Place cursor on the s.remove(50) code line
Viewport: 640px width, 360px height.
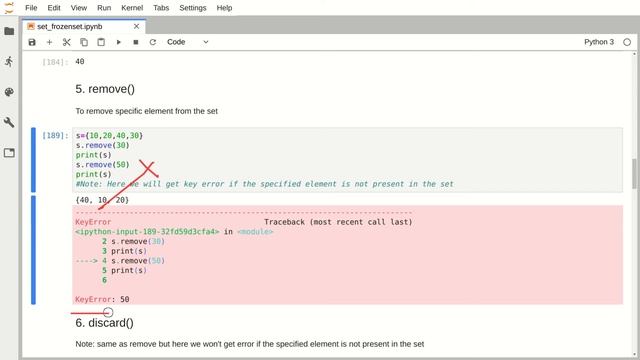pos(102,164)
